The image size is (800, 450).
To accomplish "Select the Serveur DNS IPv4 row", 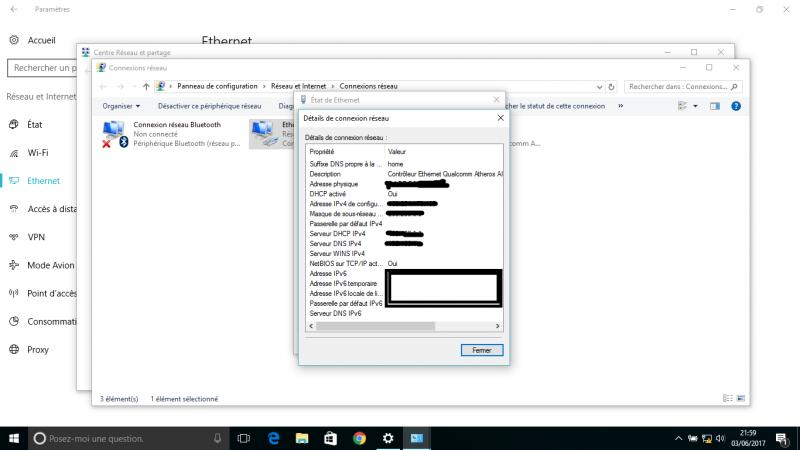I will point(404,243).
